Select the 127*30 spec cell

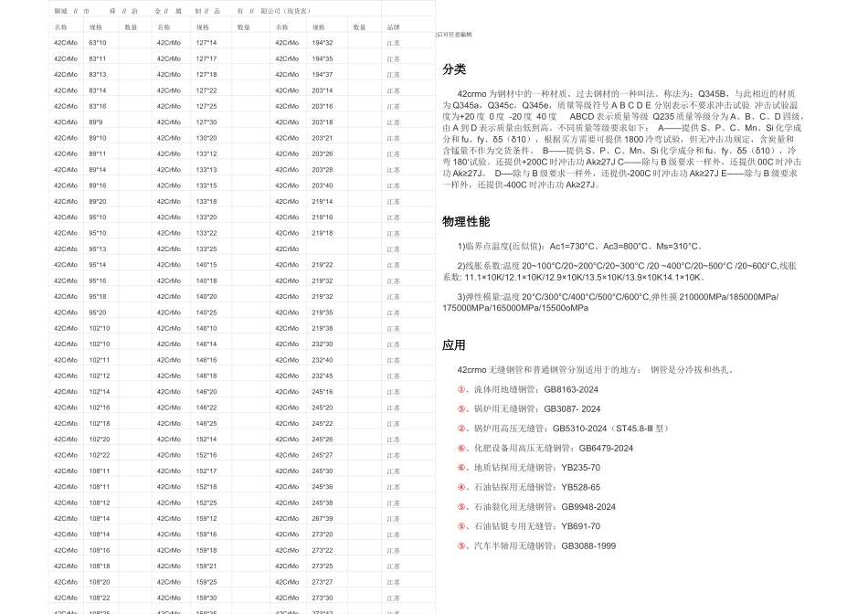(x=206, y=122)
